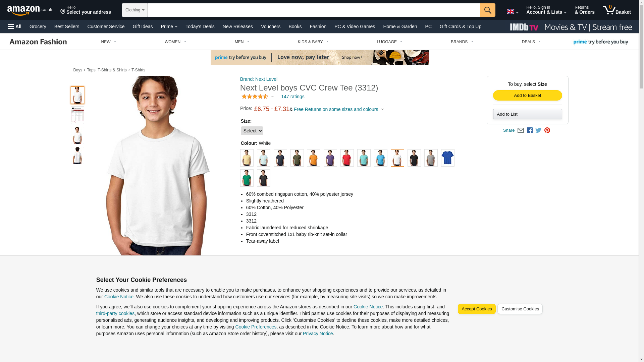
Task: Accept Cookies in the banner
Action: (x=476, y=309)
